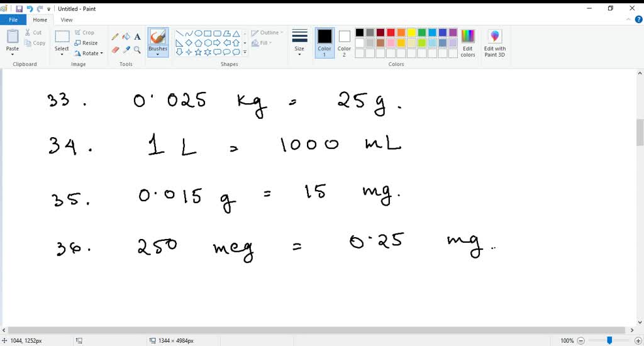Open Edit with Paint 3D
644x346 pixels.
tap(494, 43)
